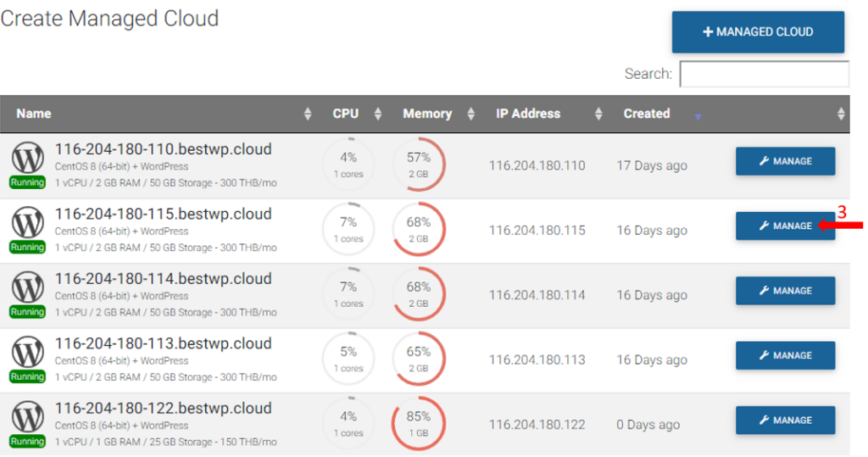Open 116-204-180-122.bestwp.cloud name
Image resolution: width=868 pixels, height=457 pixels.
click(164, 409)
